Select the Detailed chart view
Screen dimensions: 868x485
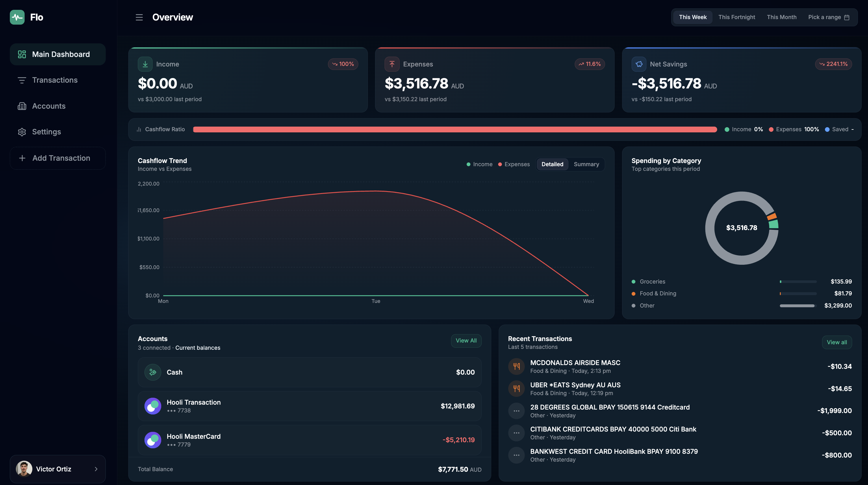pyautogui.click(x=552, y=164)
